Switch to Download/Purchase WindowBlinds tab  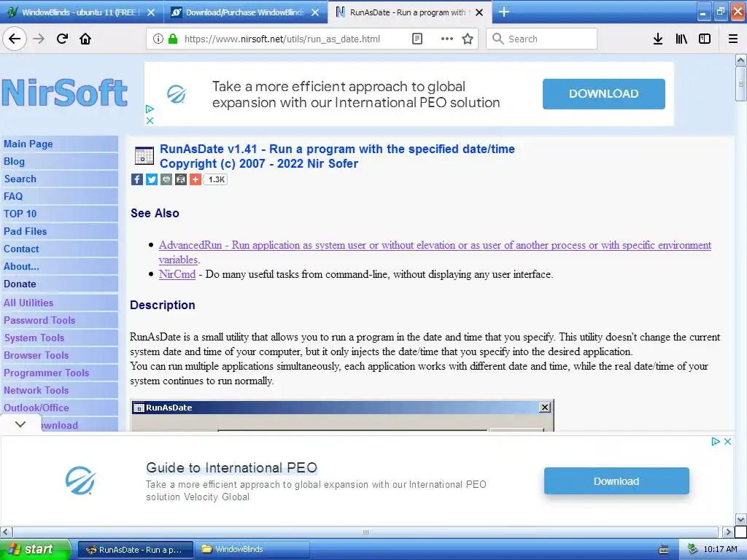coord(244,12)
